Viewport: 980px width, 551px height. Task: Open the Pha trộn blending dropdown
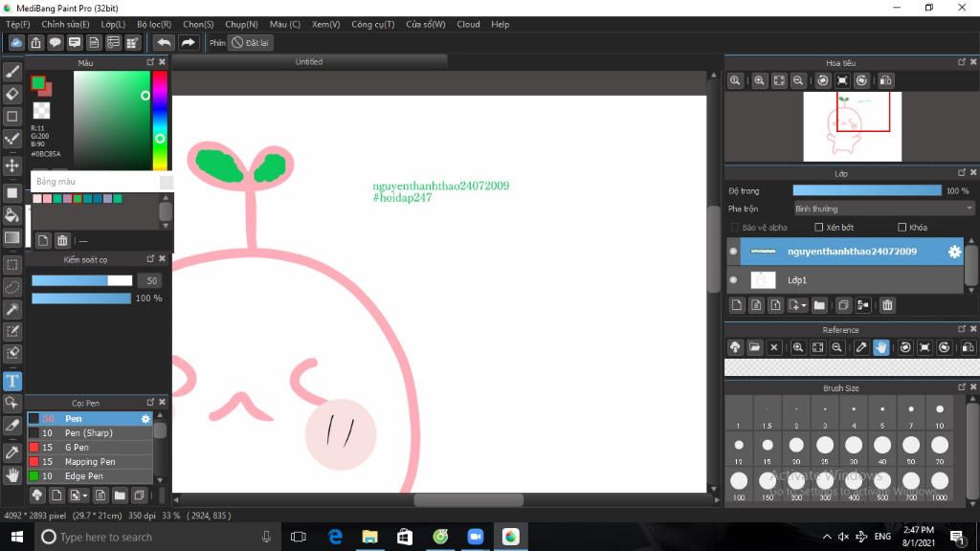tap(883, 209)
